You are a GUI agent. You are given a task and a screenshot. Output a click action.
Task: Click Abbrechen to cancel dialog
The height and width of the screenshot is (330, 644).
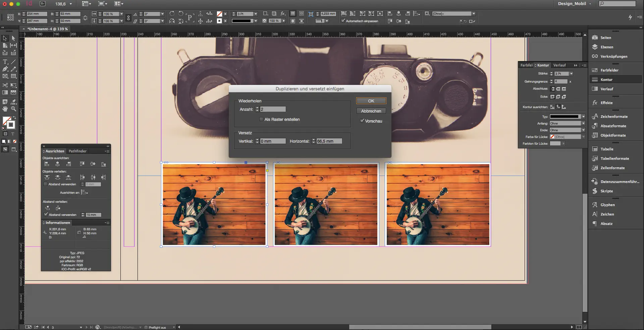(x=371, y=111)
